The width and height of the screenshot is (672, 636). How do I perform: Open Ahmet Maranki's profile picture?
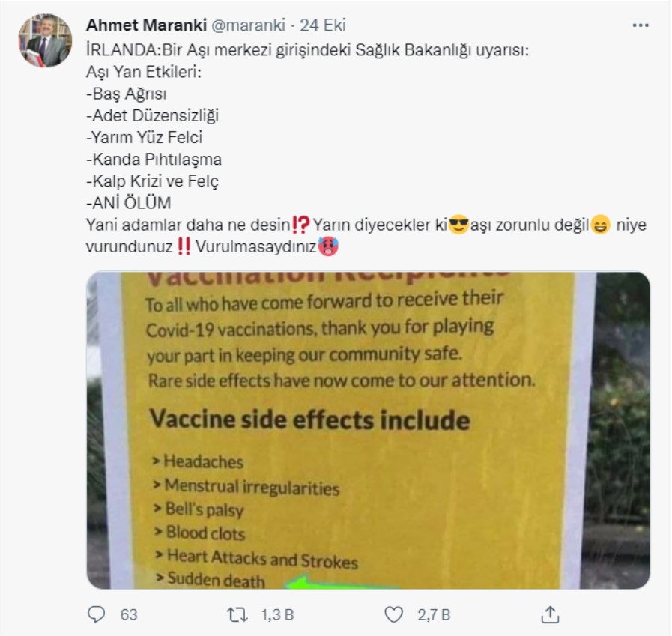pyautogui.click(x=45, y=40)
